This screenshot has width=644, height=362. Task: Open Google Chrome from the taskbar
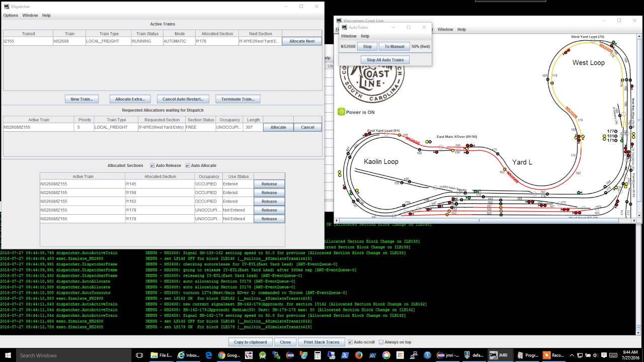coord(221,355)
